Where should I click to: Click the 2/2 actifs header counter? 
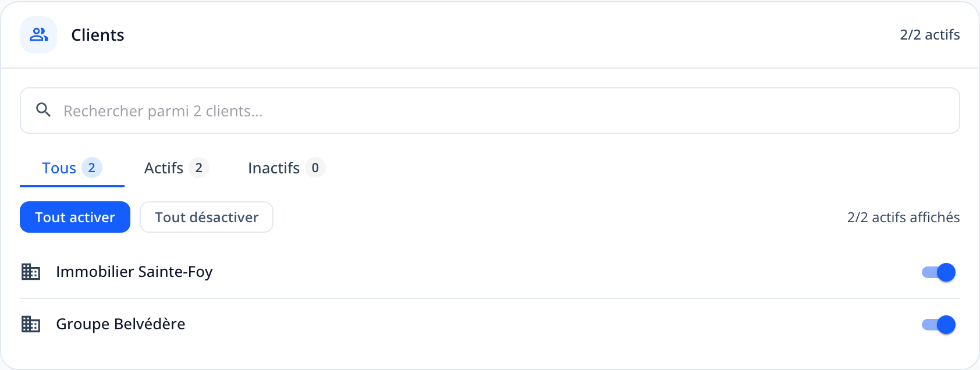[x=930, y=35]
